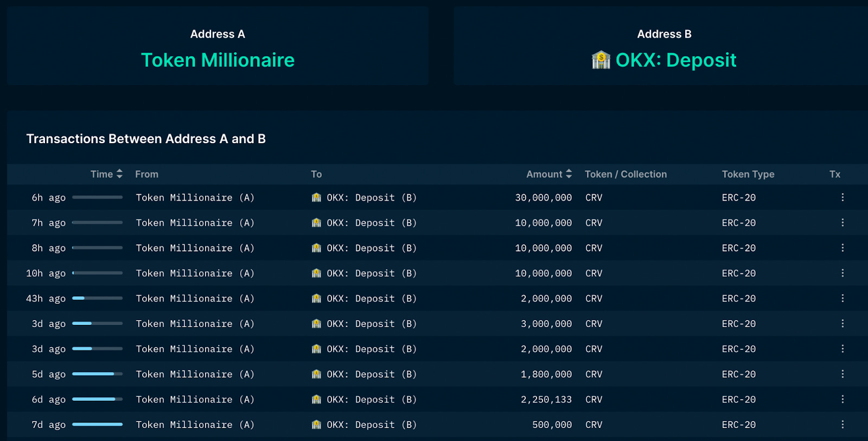Click the Token Type column header
The width and height of the screenshot is (868, 441).
[748, 174]
